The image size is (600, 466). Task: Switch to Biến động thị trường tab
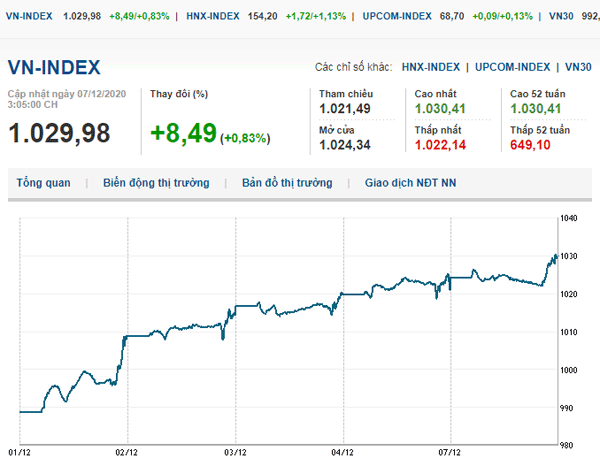point(156,183)
